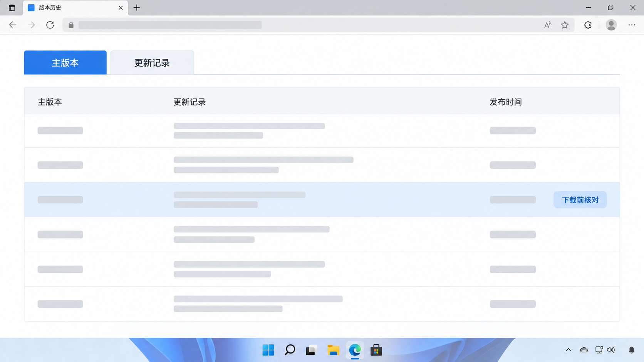Open the volume control
This screenshot has height=362, width=644.
click(611, 350)
